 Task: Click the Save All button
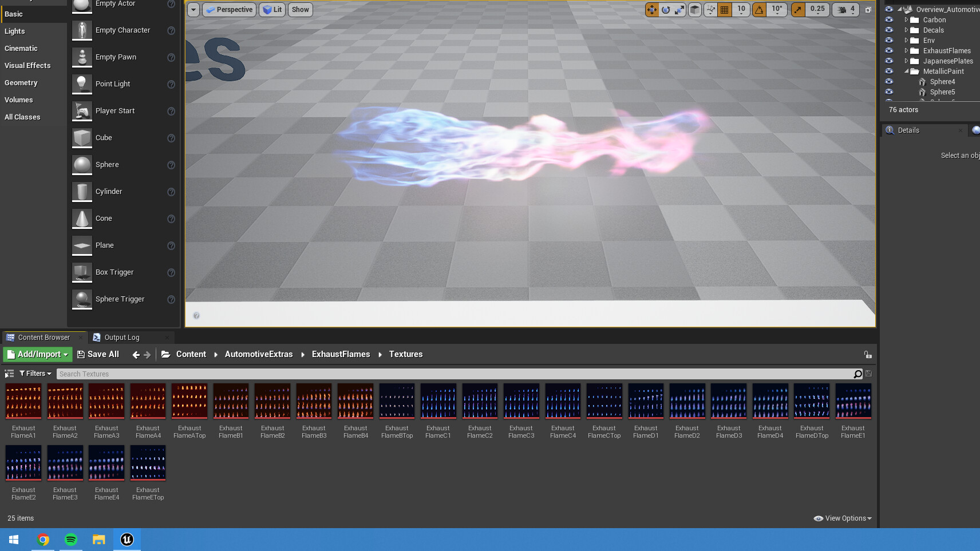pyautogui.click(x=98, y=354)
